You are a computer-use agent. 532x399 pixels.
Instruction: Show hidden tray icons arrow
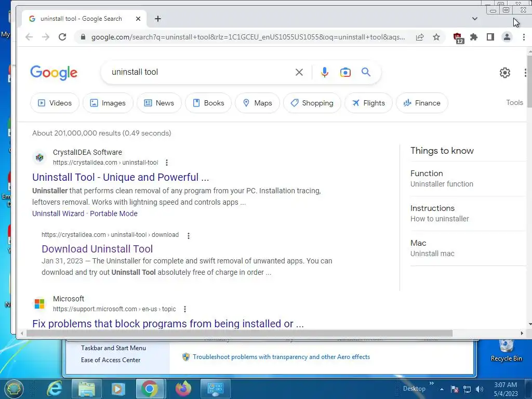pos(442,389)
